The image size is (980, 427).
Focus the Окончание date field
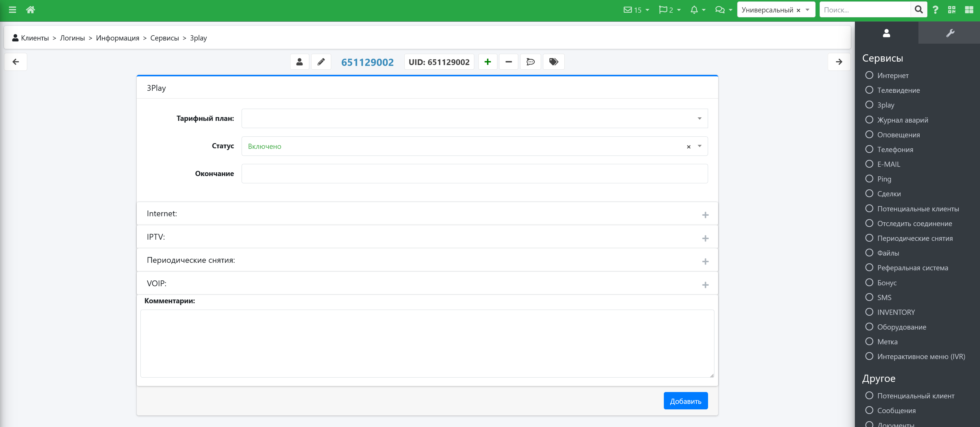(x=475, y=173)
